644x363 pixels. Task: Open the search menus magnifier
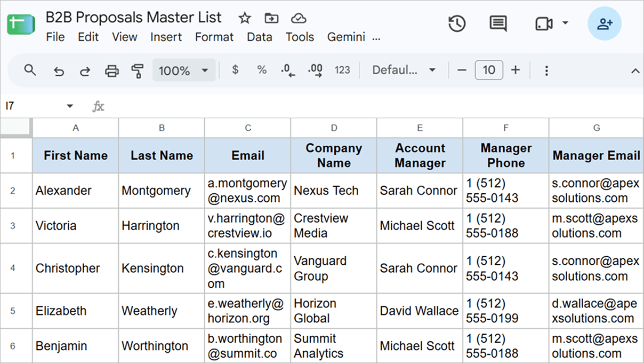point(30,70)
